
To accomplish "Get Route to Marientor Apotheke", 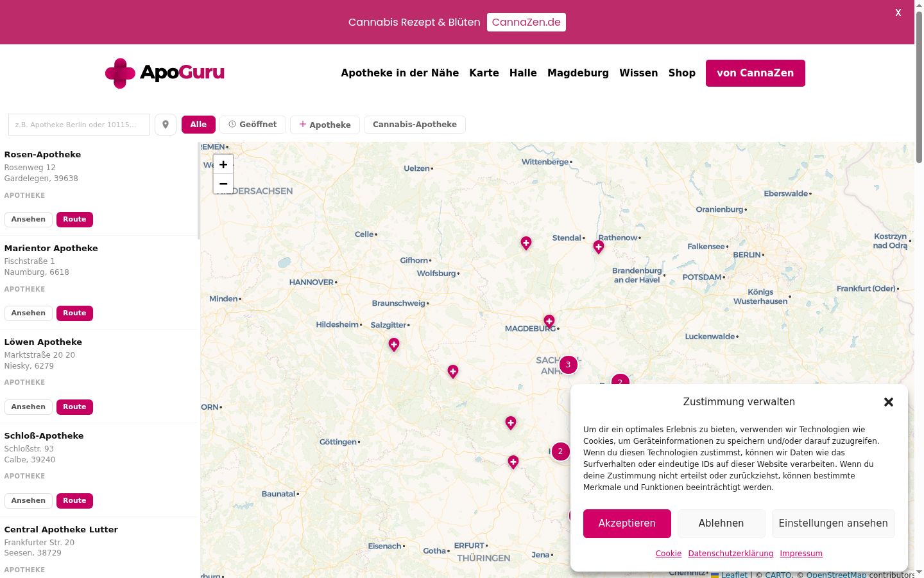I will (x=74, y=313).
